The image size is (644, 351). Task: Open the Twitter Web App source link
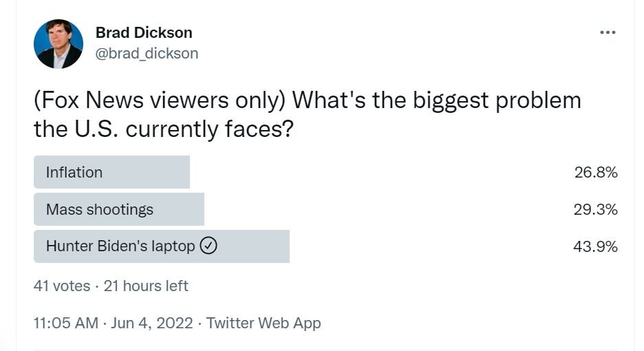[264, 323]
